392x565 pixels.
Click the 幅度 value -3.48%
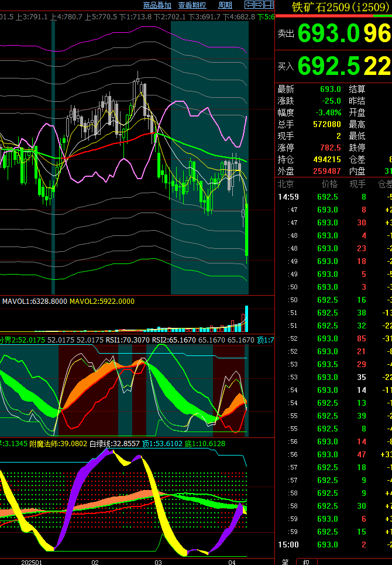point(328,112)
